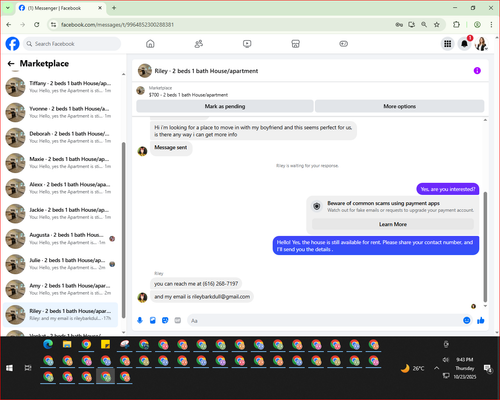Screen dimensions: 500x400
Task: Open the tab search dropdown arrow
Action: [8, 8]
